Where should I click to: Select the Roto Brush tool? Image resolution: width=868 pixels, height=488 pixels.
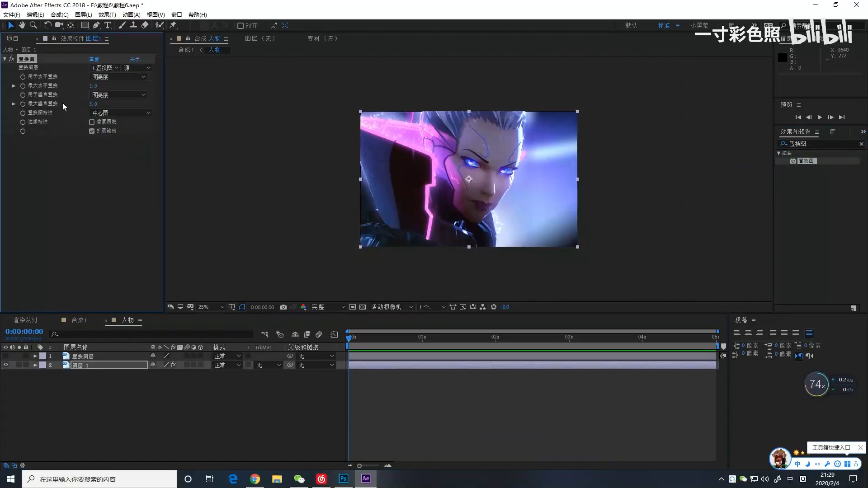159,25
